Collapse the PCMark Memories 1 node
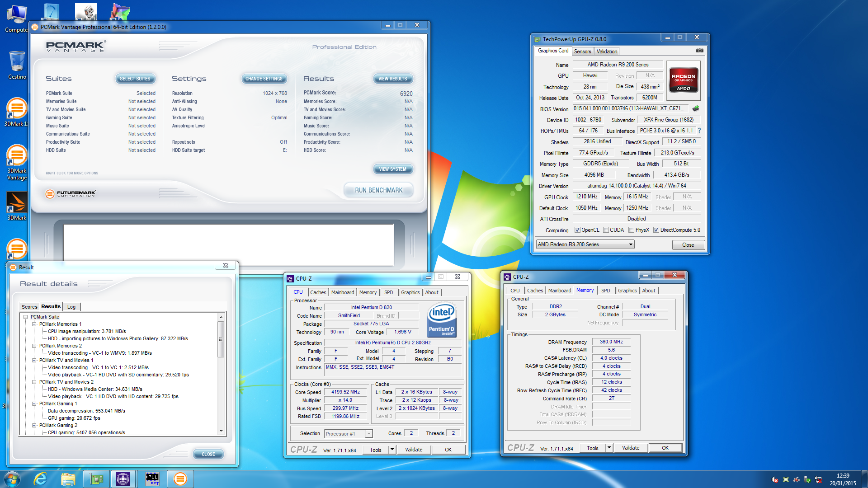The height and width of the screenshot is (488, 868). 34,324
